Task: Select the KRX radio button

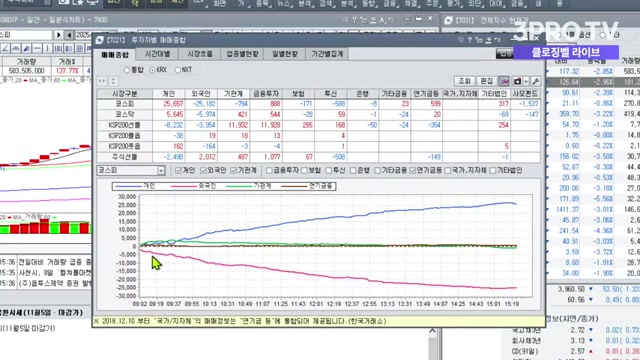Action: pos(152,70)
